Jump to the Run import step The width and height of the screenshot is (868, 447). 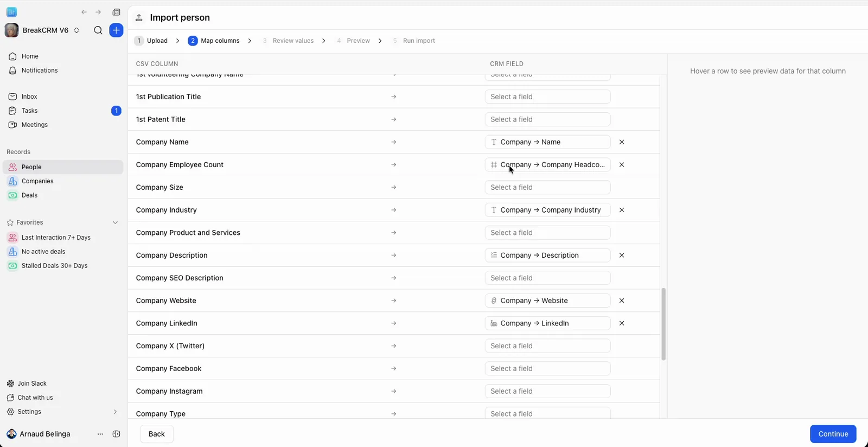click(x=413, y=41)
